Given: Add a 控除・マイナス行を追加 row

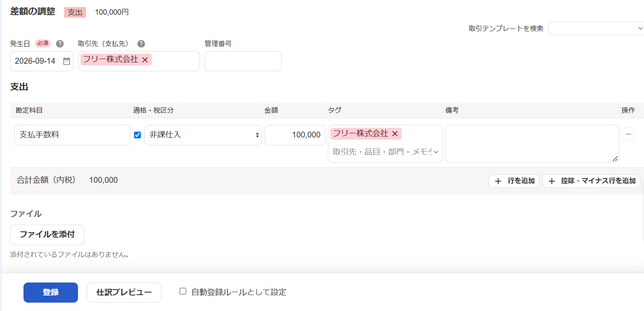Looking at the screenshot, I should pos(591,181).
